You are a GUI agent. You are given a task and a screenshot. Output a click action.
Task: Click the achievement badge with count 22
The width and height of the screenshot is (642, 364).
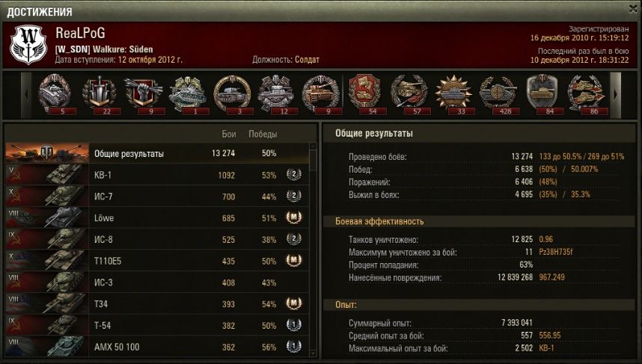click(99, 94)
